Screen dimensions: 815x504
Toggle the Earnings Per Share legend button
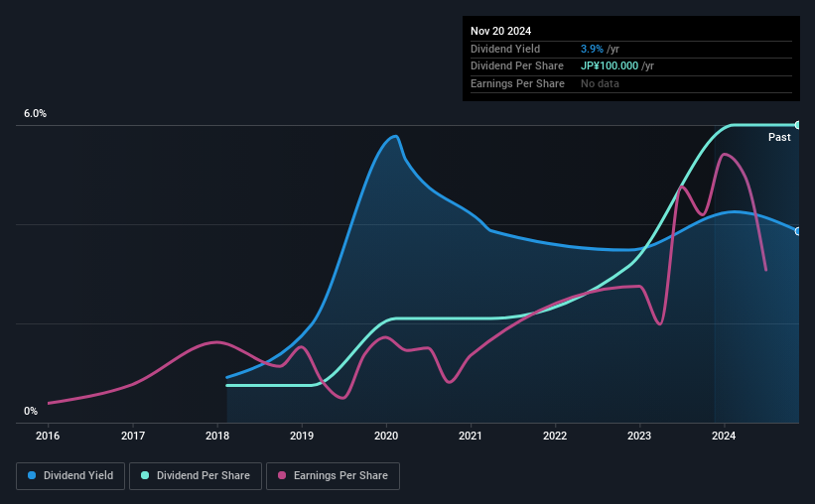point(333,476)
